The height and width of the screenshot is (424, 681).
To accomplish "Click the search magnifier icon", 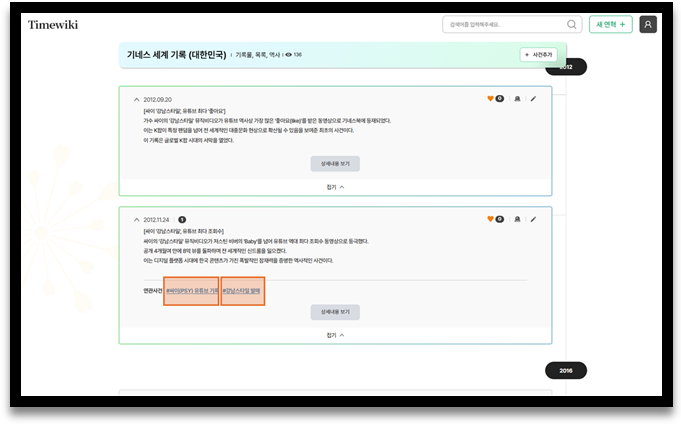I will 572,24.
